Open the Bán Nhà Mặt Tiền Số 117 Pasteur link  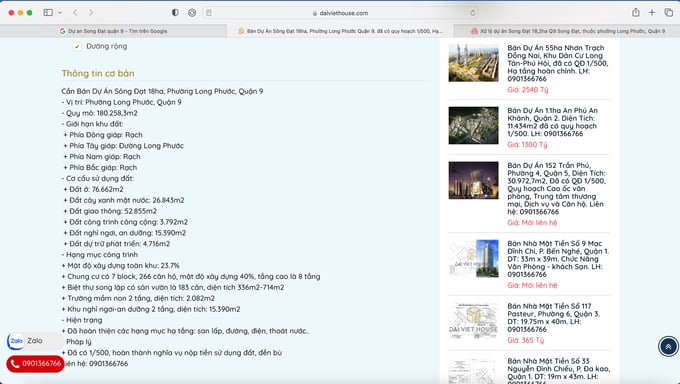click(x=553, y=318)
